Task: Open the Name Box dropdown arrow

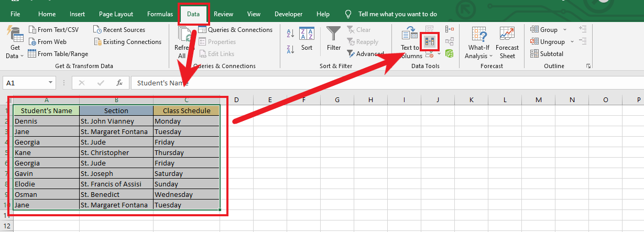Action: tap(50, 83)
